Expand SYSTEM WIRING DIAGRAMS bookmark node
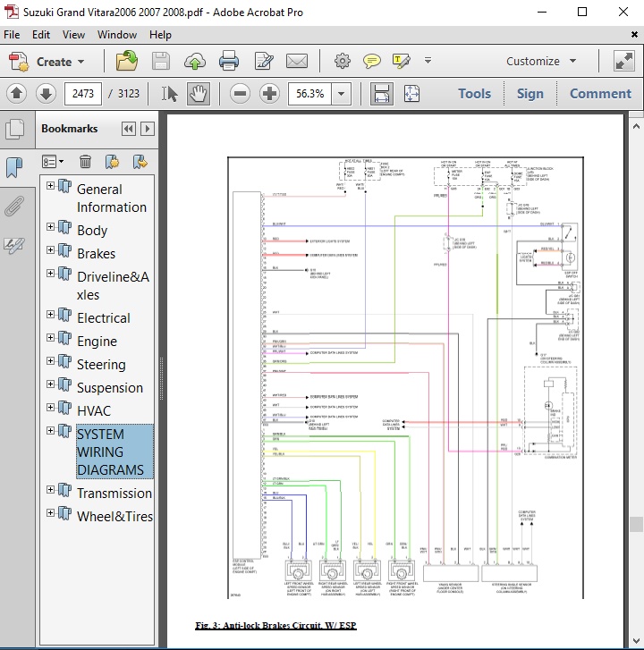Image resolution: width=644 pixels, height=650 pixels. (x=50, y=431)
